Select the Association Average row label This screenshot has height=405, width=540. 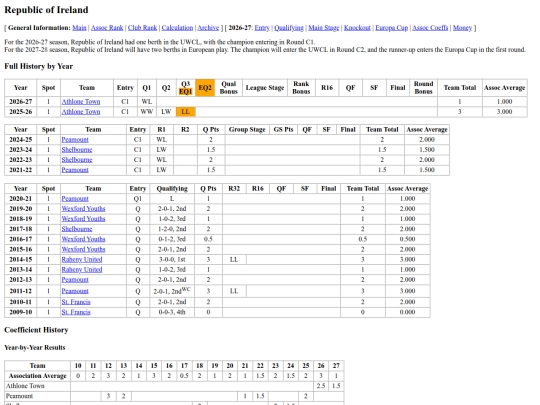click(x=38, y=376)
